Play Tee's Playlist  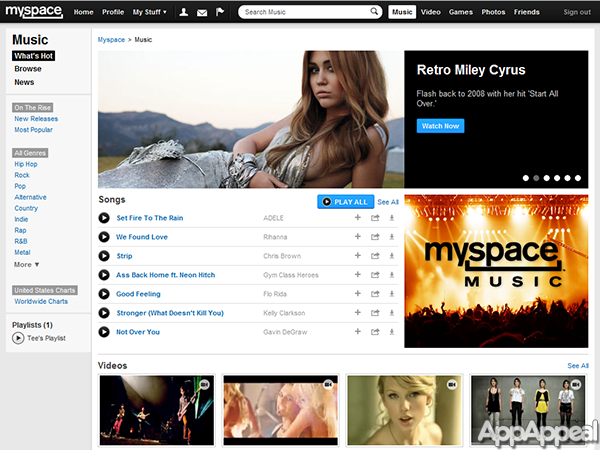(x=18, y=338)
